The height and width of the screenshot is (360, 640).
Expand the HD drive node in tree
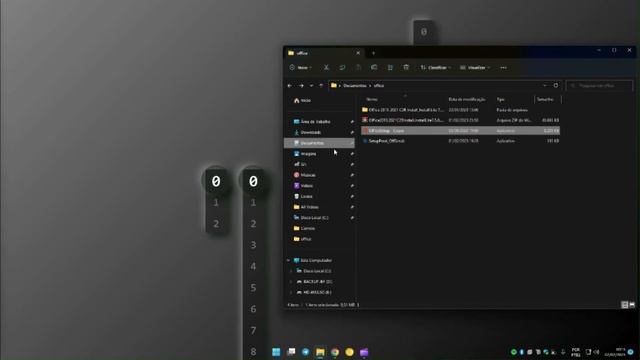coord(291,292)
